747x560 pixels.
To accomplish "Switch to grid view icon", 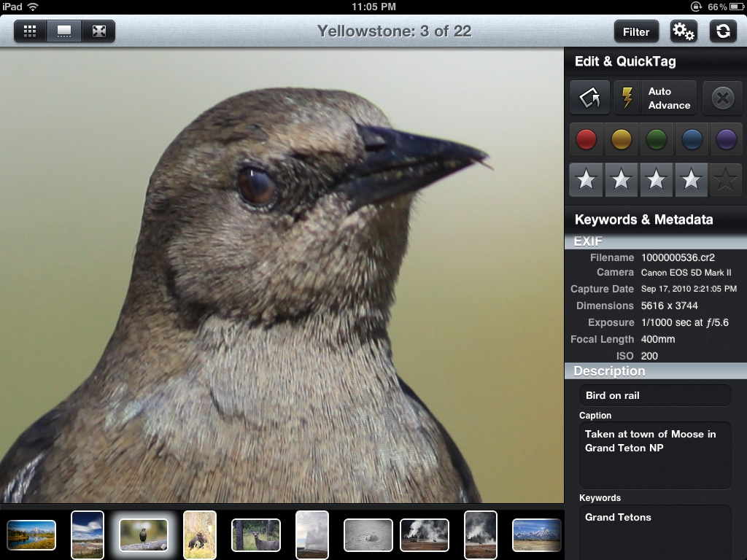I will [x=31, y=31].
